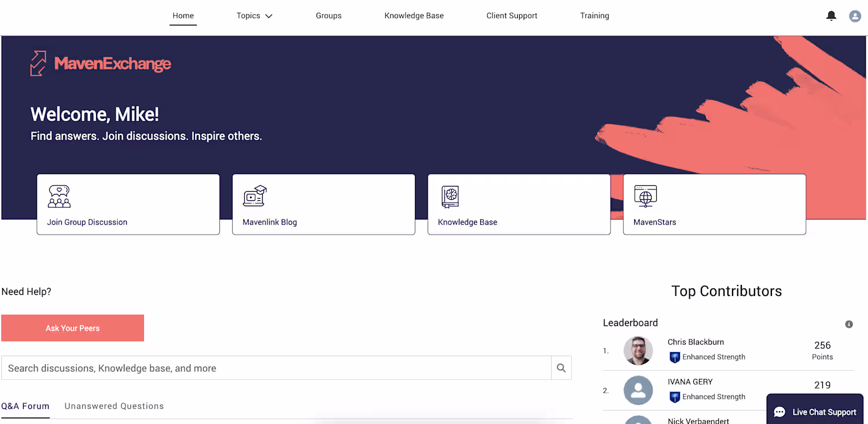Click the Leaderboard info icon

click(x=849, y=324)
